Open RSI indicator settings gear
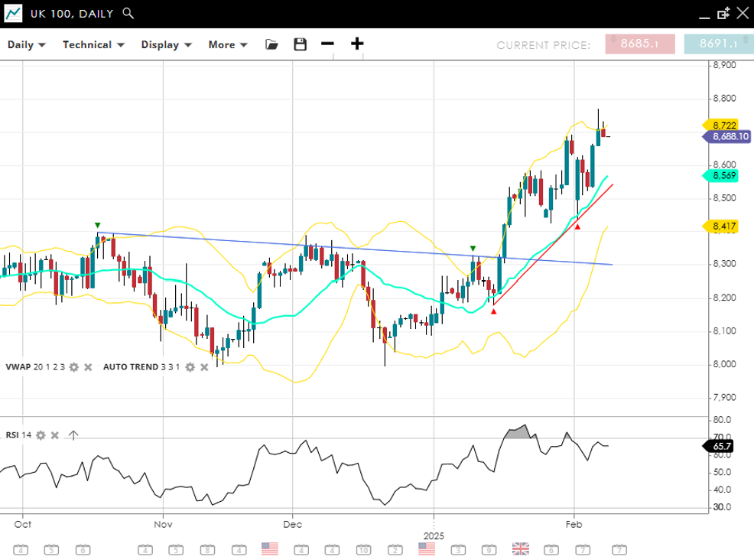Viewport: 754px width, 560px height. pos(41,435)
